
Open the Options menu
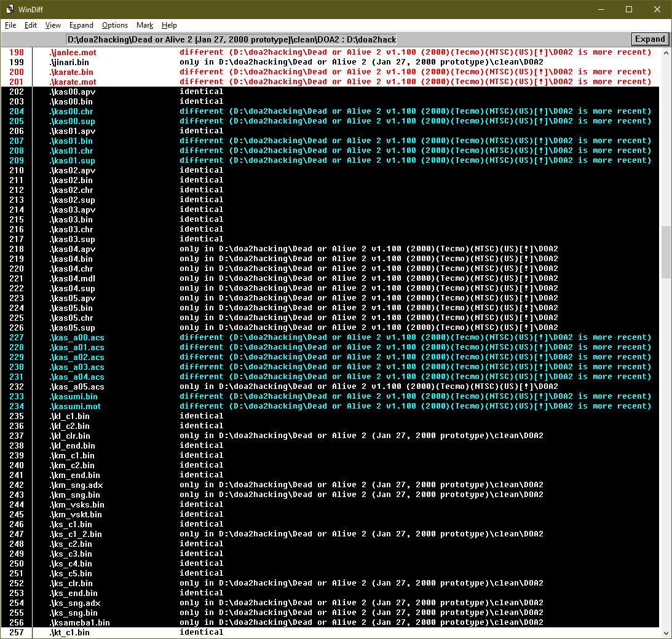(115, 25)
